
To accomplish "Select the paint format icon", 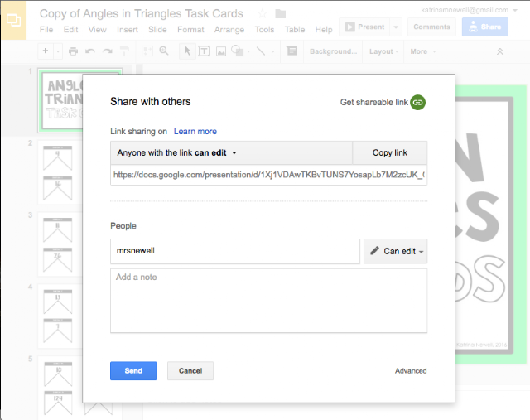I will tap(124, 51).
